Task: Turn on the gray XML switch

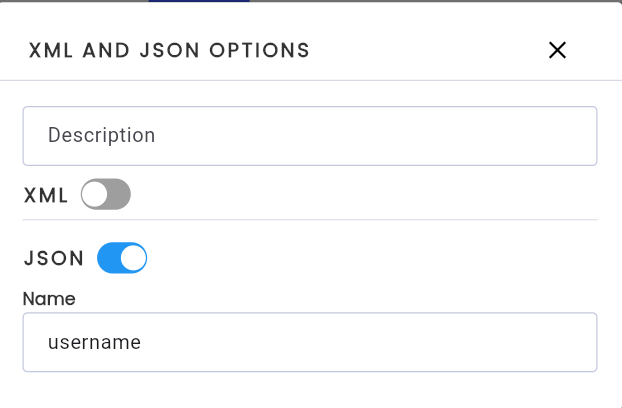Action: point(106,194)
